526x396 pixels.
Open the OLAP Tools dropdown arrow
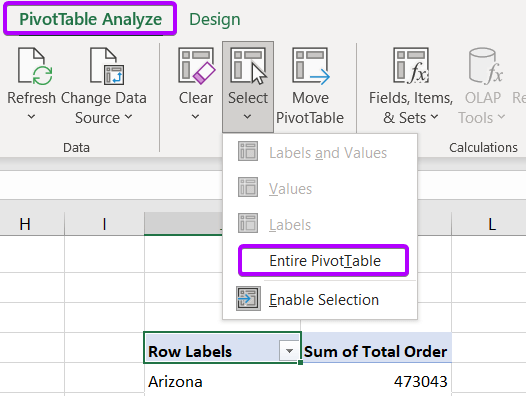(501, 117)
